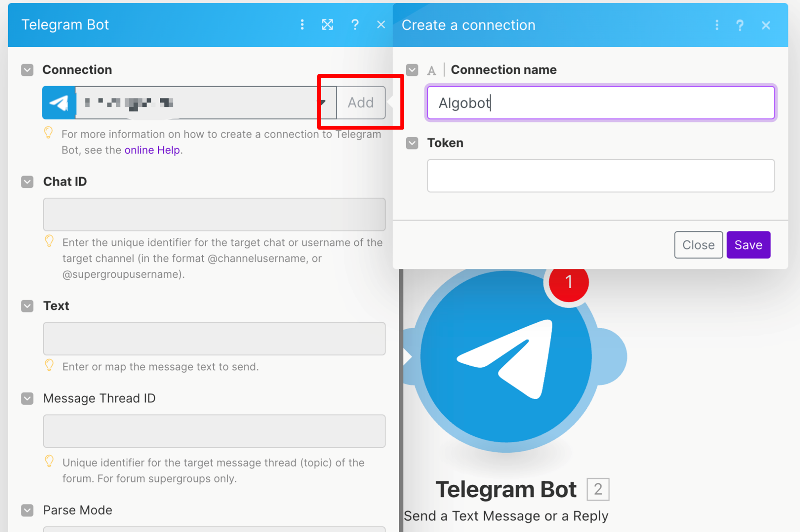Viewport: 800px width, 532px height.
Task: Open the options menu in Create a connection
Action: pyautogui.click(x=717, y=25)
